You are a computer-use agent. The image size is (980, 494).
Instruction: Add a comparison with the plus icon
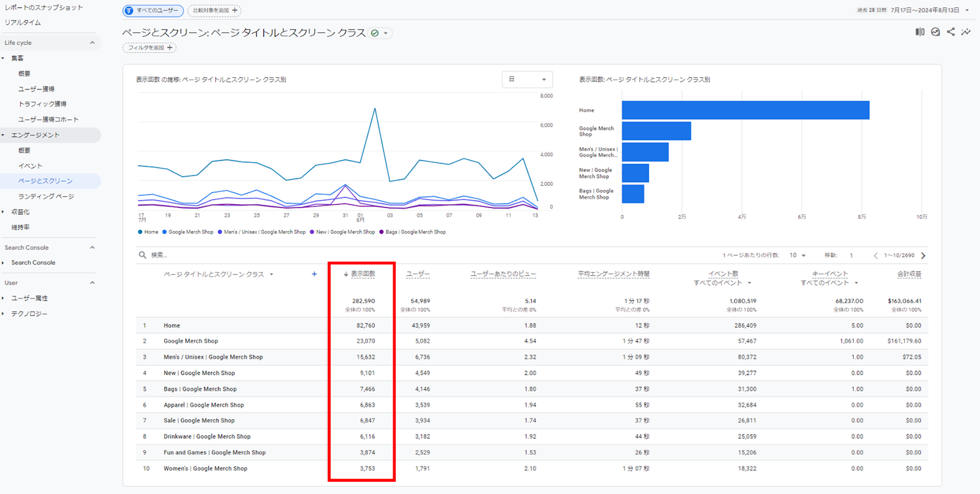(235, 10)
